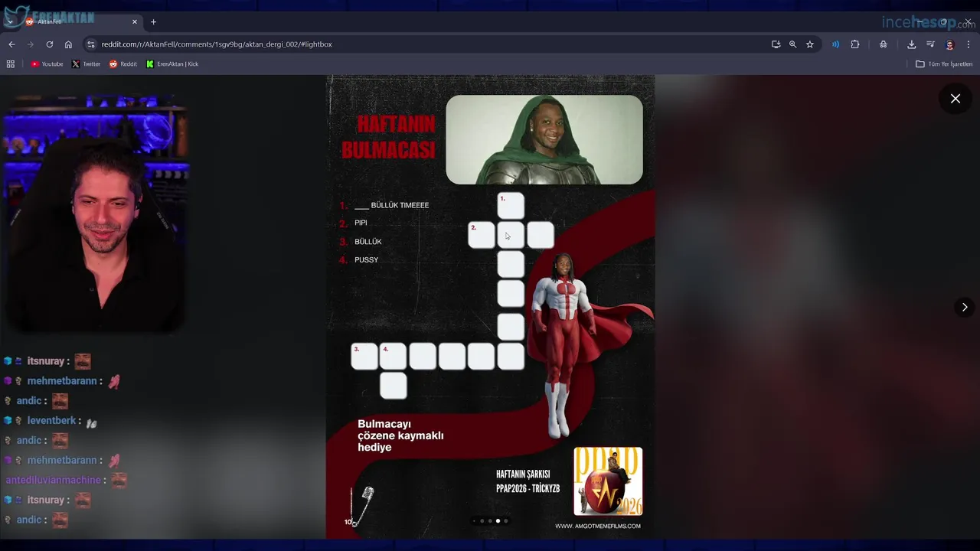Close the AktanFell tab
The image size is (980, 551).
click(135, 21)
